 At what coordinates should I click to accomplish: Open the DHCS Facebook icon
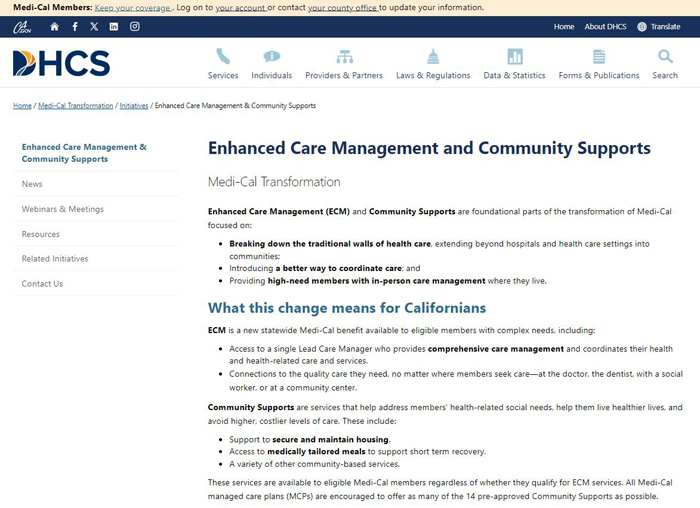pyautogui.click(x=75, y=27)
